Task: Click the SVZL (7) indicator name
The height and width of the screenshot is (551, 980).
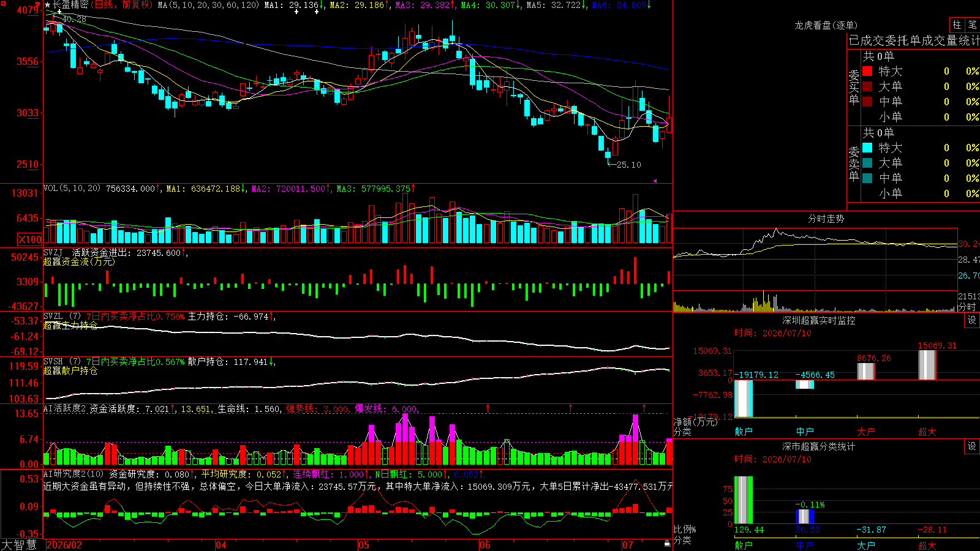Action: [62, 316]
